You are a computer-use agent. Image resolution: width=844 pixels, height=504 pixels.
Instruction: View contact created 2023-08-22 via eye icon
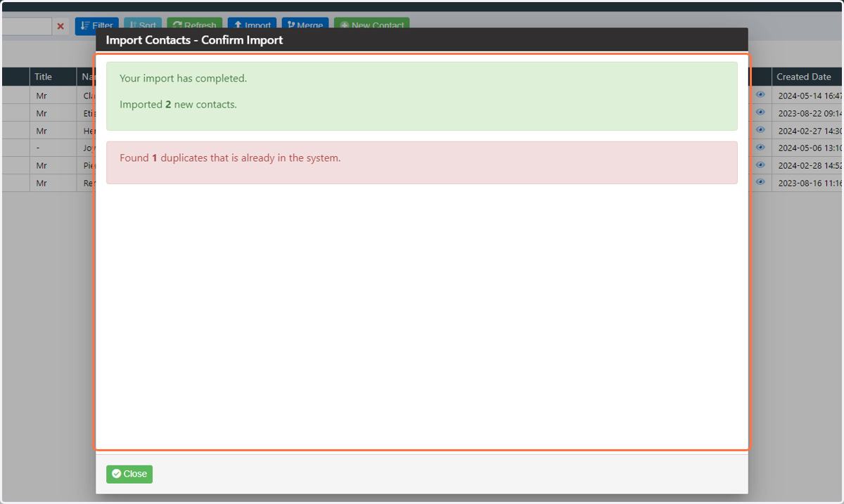click(760, 112)
